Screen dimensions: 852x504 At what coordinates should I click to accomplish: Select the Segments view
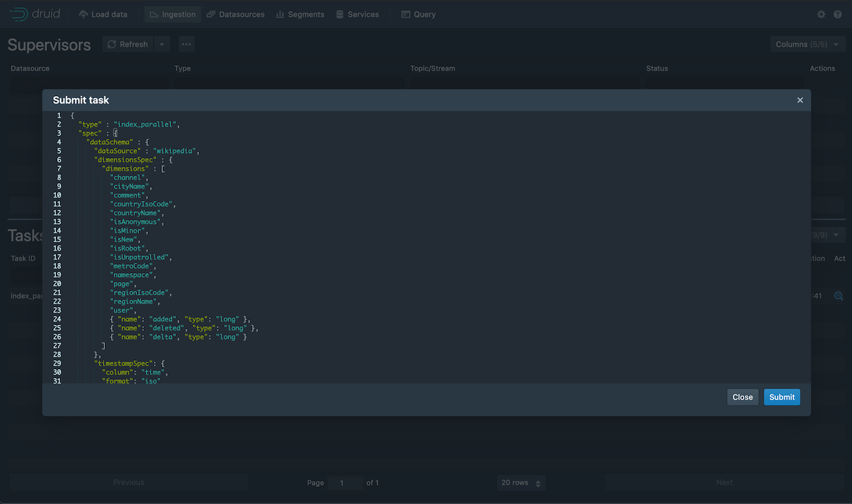[300, 14]
